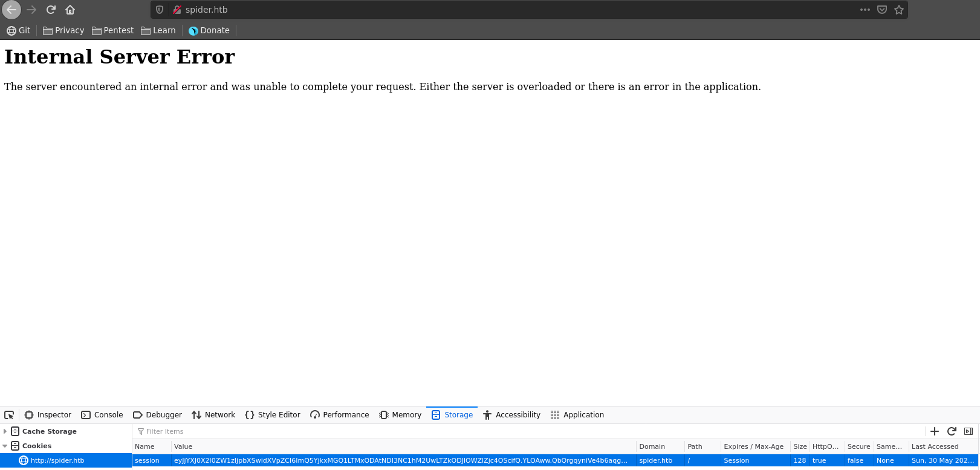Open the Pentest bookmarks folder
This screenshot has width=980, height=470.
pos(112,30)
